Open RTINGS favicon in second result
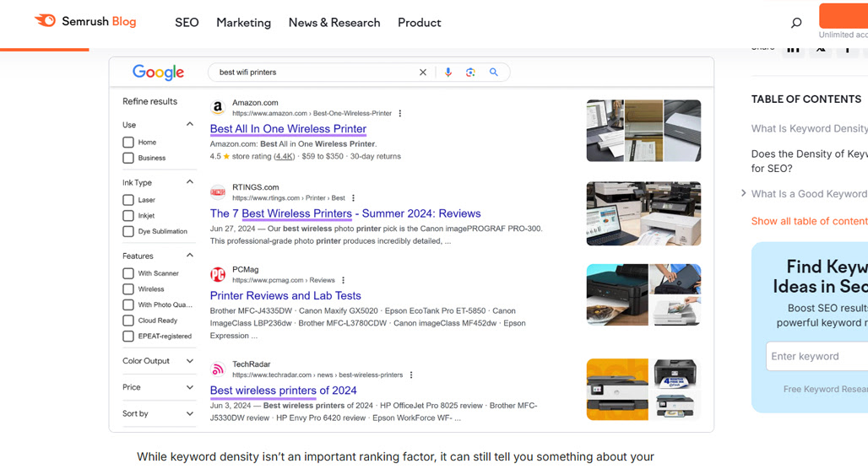The width and height of the screenshot is (868, 469). (x=218, y=192)
